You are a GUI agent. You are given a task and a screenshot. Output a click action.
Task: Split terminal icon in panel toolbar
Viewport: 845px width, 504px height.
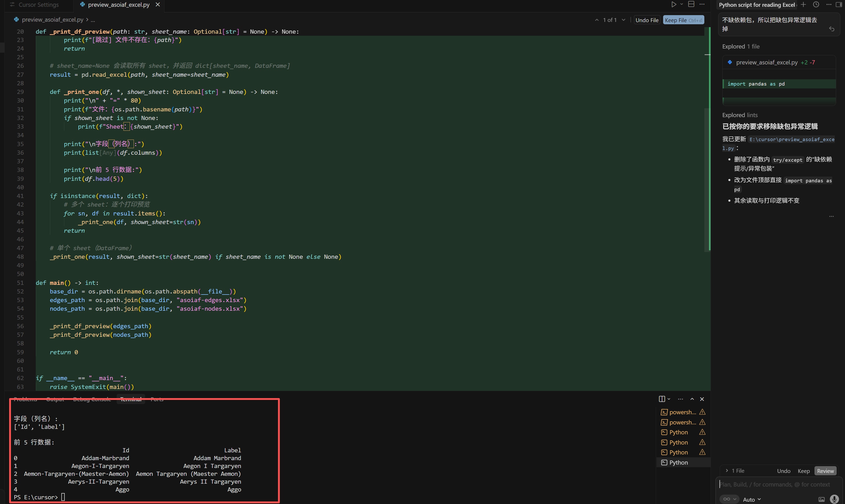click(662, 399)
